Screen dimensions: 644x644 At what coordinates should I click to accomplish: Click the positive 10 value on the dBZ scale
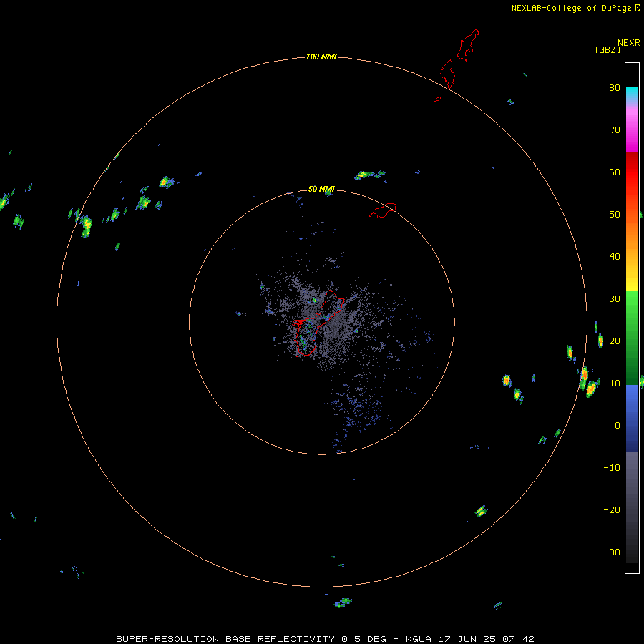pyautogui.click(x=615, y=384)
